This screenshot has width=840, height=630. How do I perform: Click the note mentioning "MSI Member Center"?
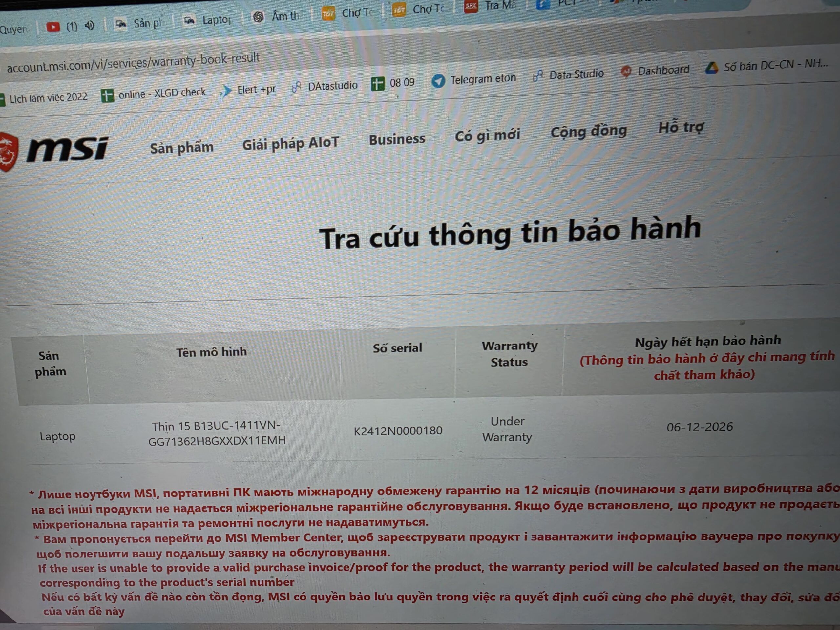437,545
